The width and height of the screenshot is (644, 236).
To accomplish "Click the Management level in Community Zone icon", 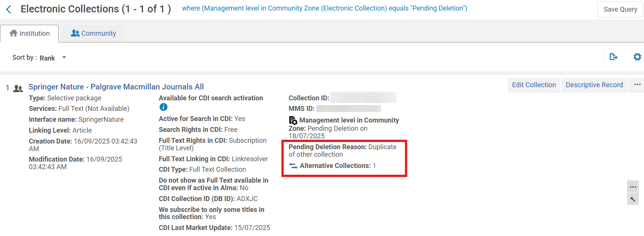I will (x=293, y=120).
